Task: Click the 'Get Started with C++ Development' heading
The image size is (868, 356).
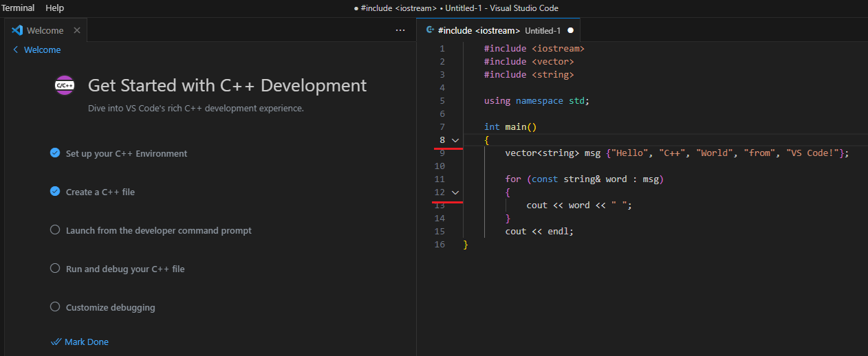Action: (x=227, y=85)
